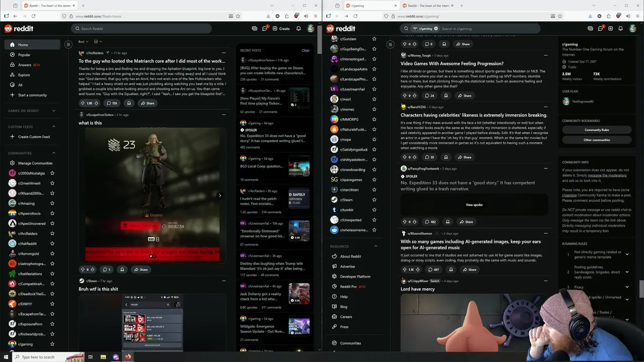Open the feed layout dropdown beside Best
Image resolution: width=644 pixels, height=362 pixels.
pyautogui.click(x=98, y=42)
